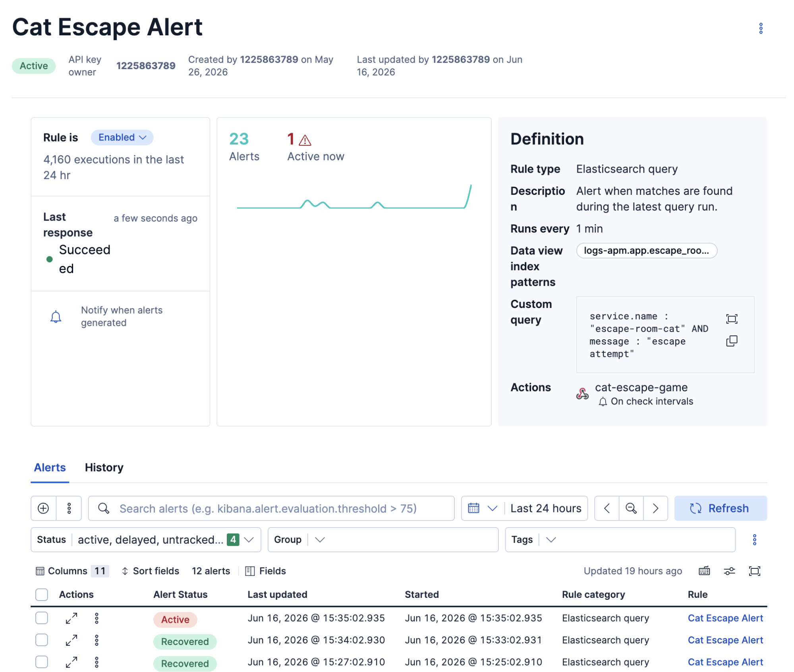
Task: Click the Last updated column header
Action: (277, 594)
